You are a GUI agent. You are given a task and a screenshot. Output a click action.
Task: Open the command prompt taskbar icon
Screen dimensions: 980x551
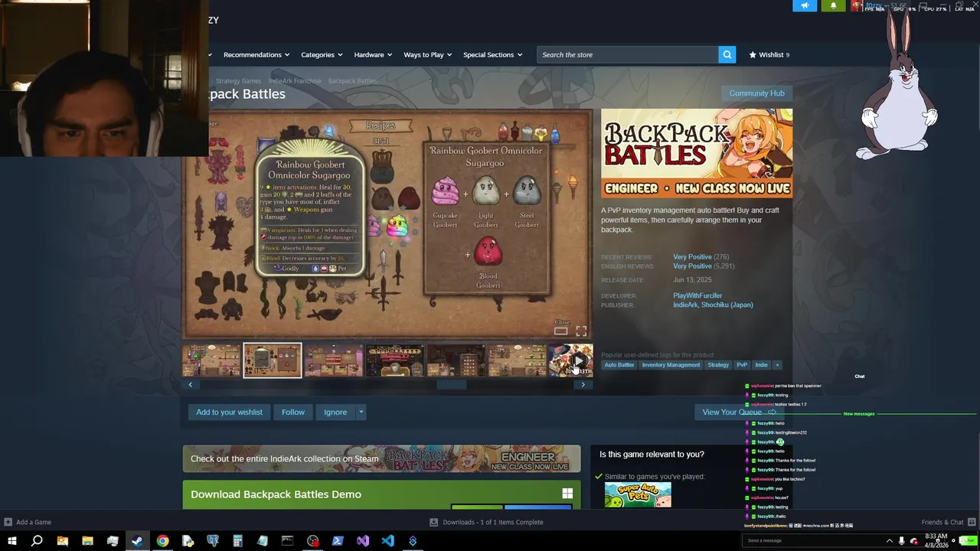[x=287, y=541]
